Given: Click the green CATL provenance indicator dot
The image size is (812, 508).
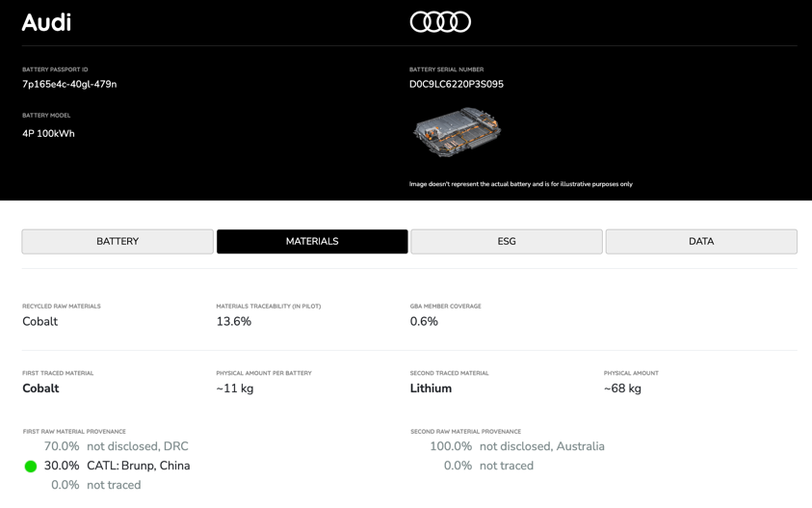Looking at the screenshot, I should click(x=31, y=467).
